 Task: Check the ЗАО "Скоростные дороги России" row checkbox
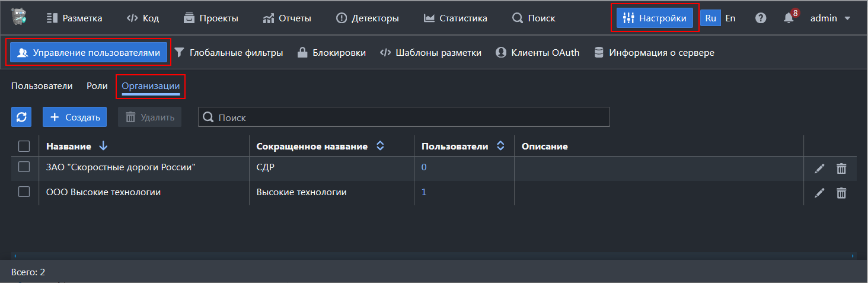[24, 167]
